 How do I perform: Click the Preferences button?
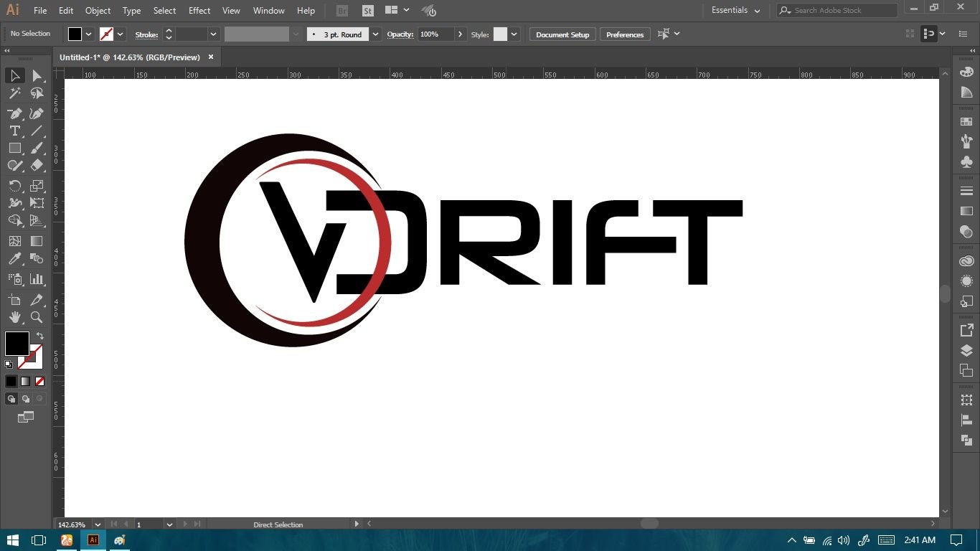[x=624, y=34]
